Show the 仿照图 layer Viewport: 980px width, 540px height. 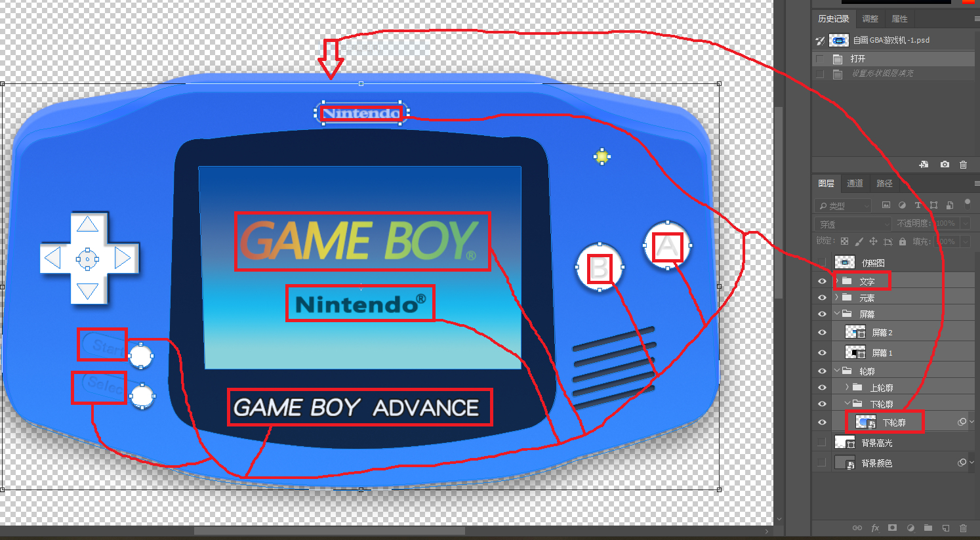[822, 262]
